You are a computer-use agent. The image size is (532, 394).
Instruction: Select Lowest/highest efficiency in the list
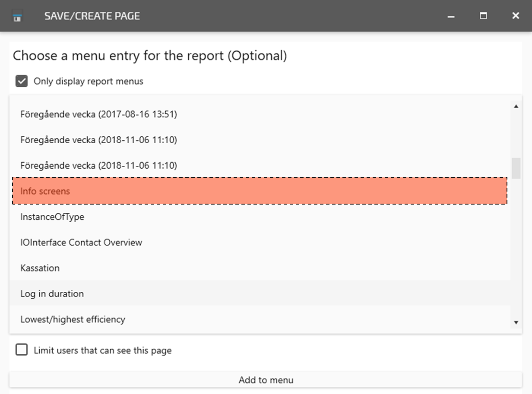73,319
